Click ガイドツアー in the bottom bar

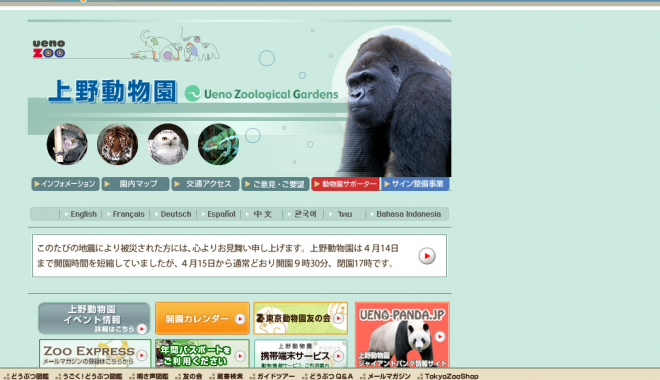276,376
